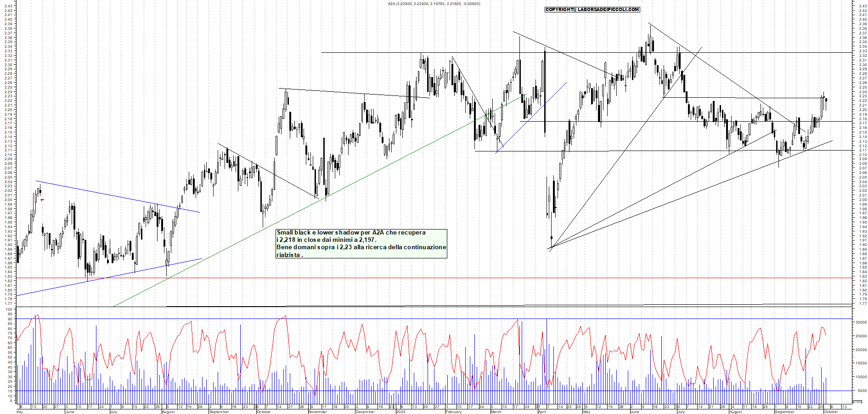
Task: Click the March label on the time axis
Action: 496,412
